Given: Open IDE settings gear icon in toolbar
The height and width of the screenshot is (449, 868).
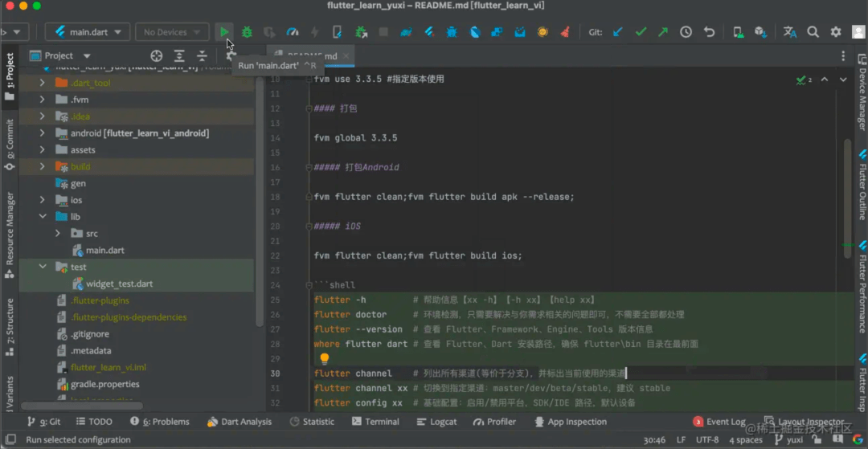Looking at the screenshot, I should pos(836,32).
